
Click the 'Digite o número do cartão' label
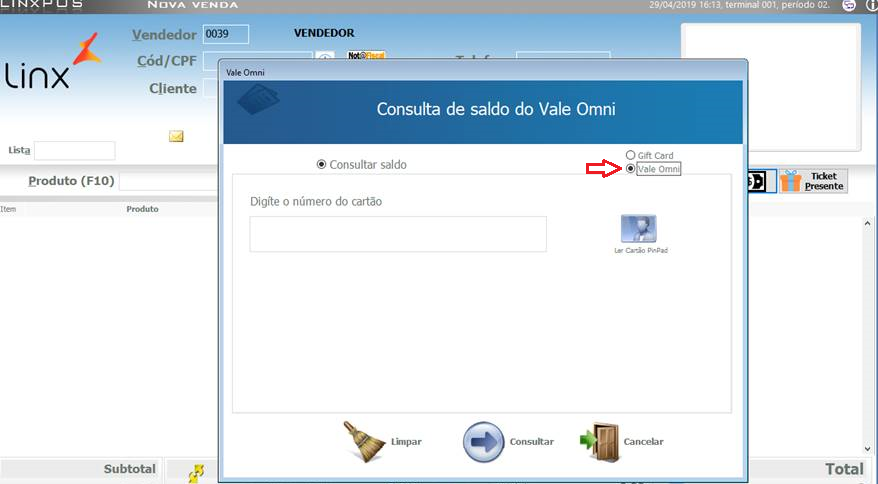(x=316, y=202)
